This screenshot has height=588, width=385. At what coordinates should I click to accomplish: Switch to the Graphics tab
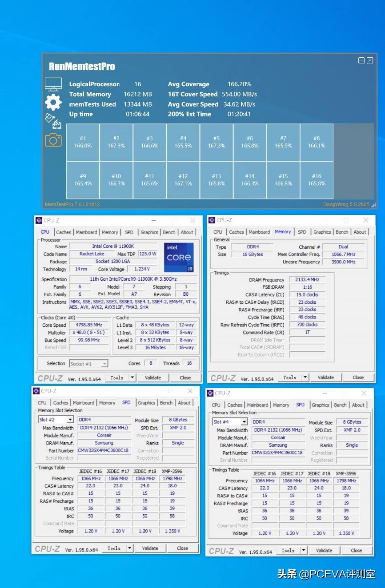point(149,232)
